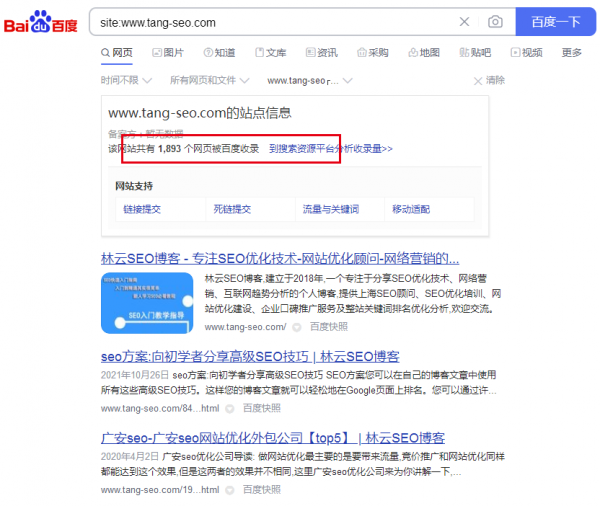
Task: Expand 所有网页和文件 filter dropdown
Action: (210, 80)
